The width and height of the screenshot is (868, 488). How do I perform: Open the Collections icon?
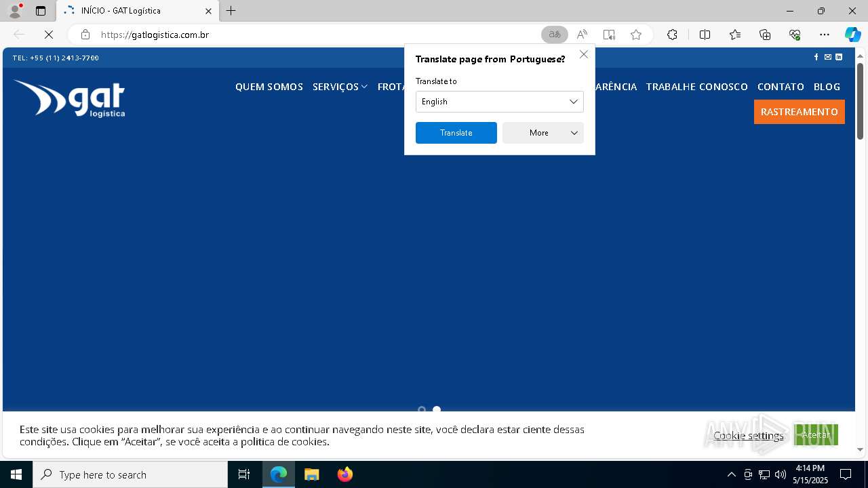765,35
